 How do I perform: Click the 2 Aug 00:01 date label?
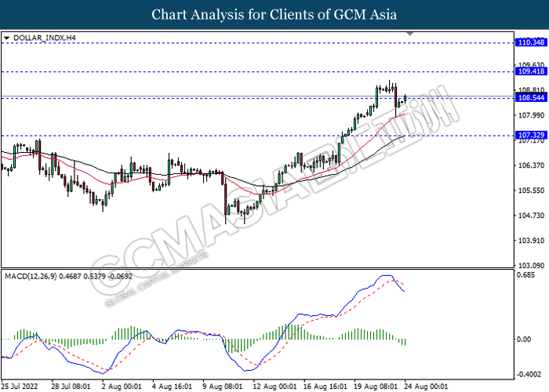pos(122,387)
